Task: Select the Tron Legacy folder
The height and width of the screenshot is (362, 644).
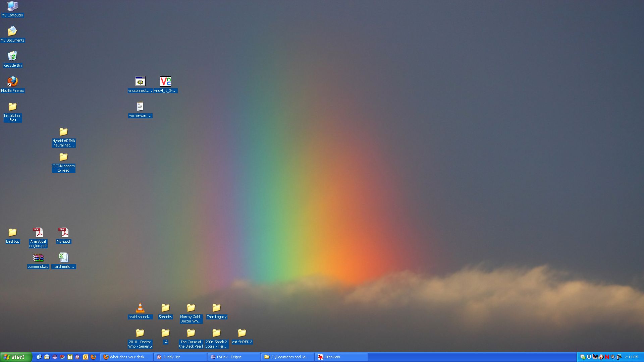Action: point(216,308)
